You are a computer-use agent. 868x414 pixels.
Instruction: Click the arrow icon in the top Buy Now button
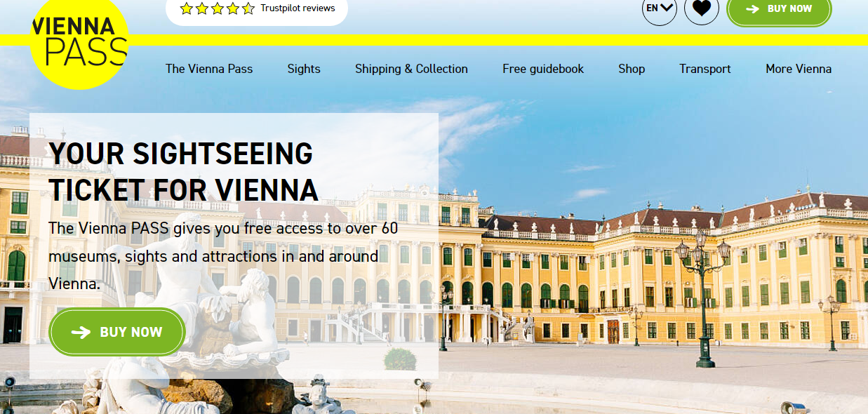click(752, 8)
